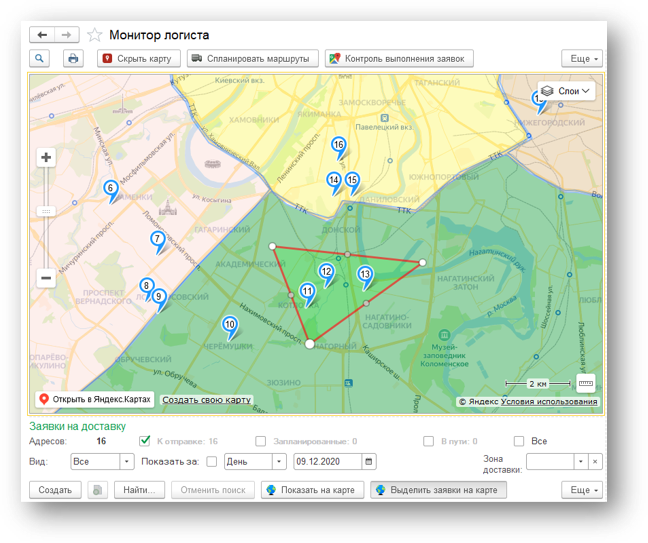
Task: Select map marker 8
Action: [x=146, y=285]
